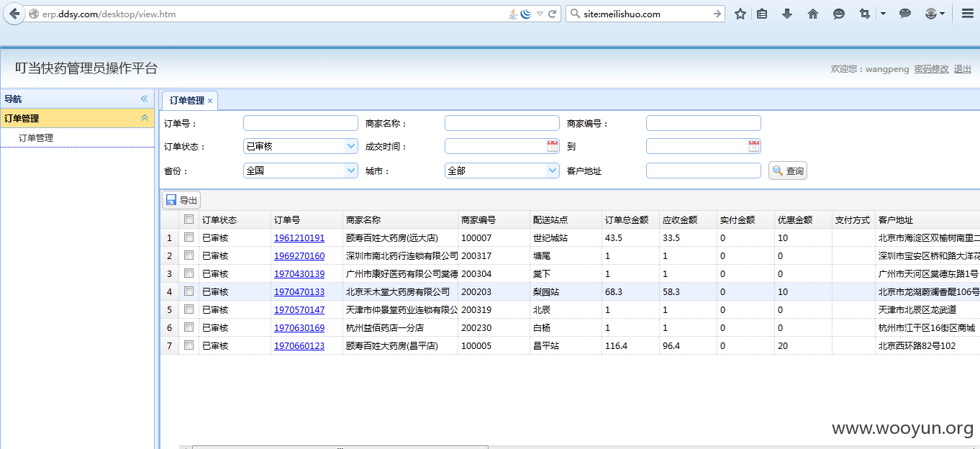Toggle the select-all checkbox in table header
The image size is (980, 449).
pos(189,219)
